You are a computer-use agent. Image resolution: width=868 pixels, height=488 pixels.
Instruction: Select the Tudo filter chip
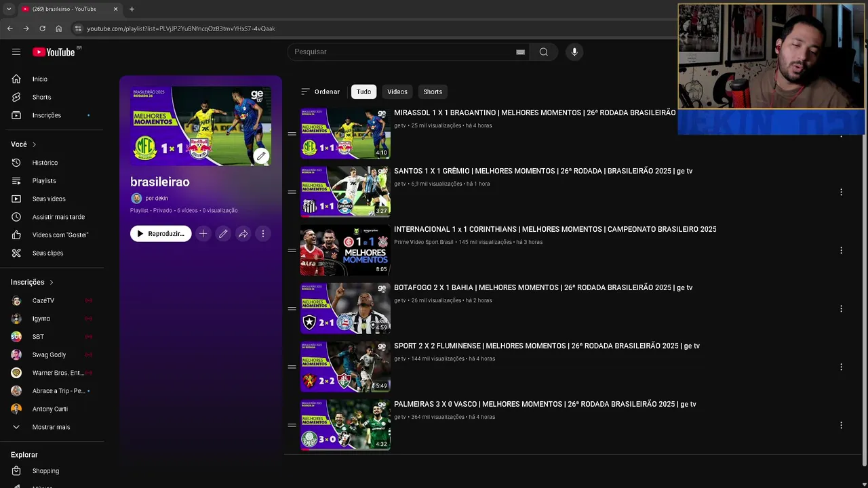click(x=364, y=91)
